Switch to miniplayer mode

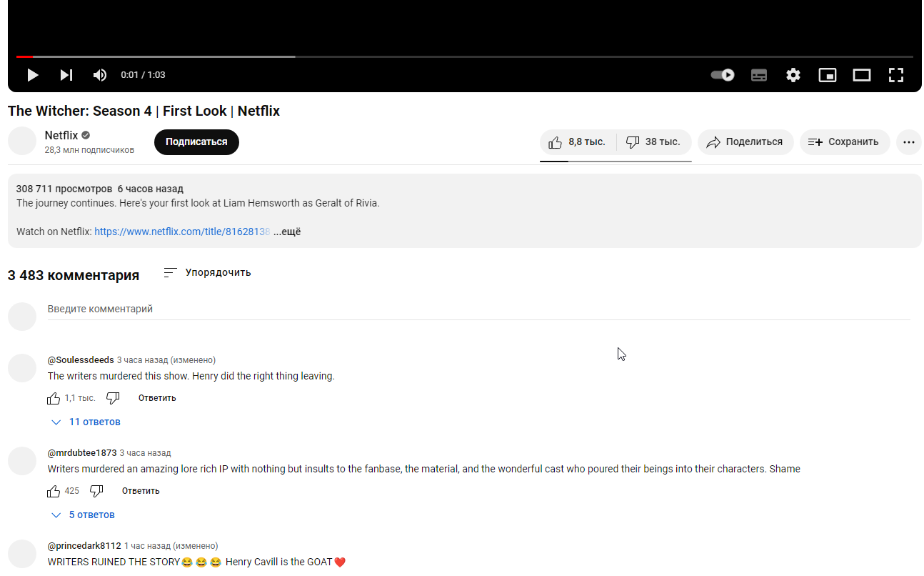tap(828, 75)
